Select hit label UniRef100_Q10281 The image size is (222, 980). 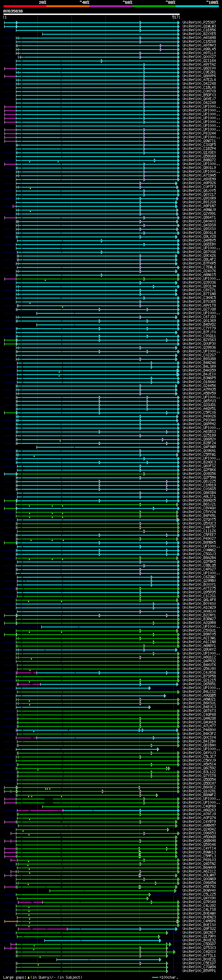(199, 791)
